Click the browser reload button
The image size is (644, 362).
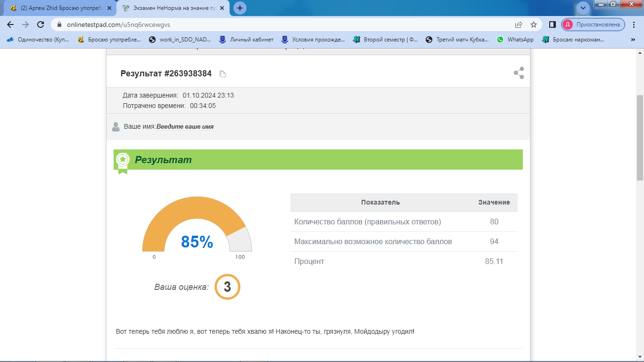(x=41, y=25)
